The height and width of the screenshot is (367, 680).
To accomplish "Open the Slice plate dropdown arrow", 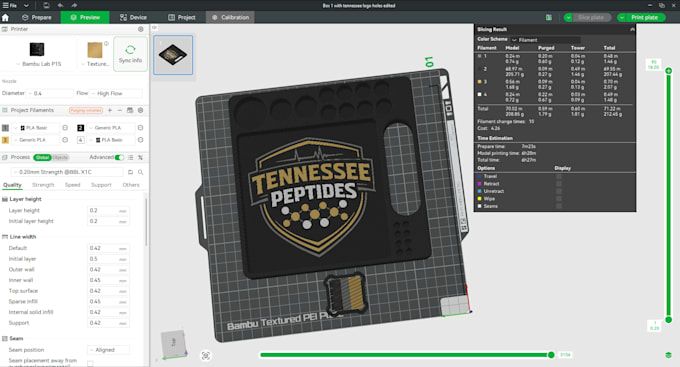I will [x=568, y=17].
